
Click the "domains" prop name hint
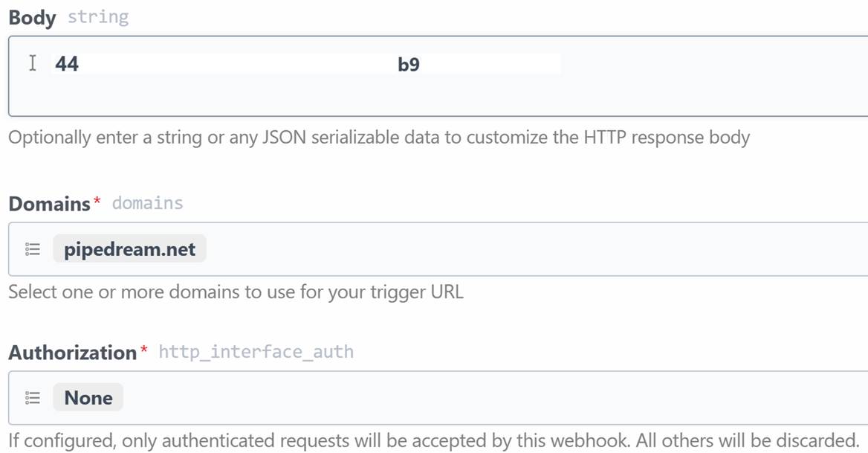point(147,203)
